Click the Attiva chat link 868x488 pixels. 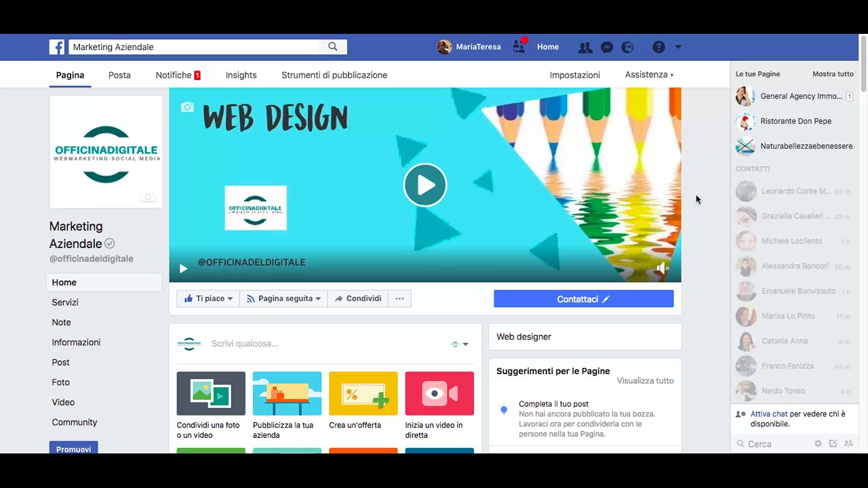tap(769, 414)
